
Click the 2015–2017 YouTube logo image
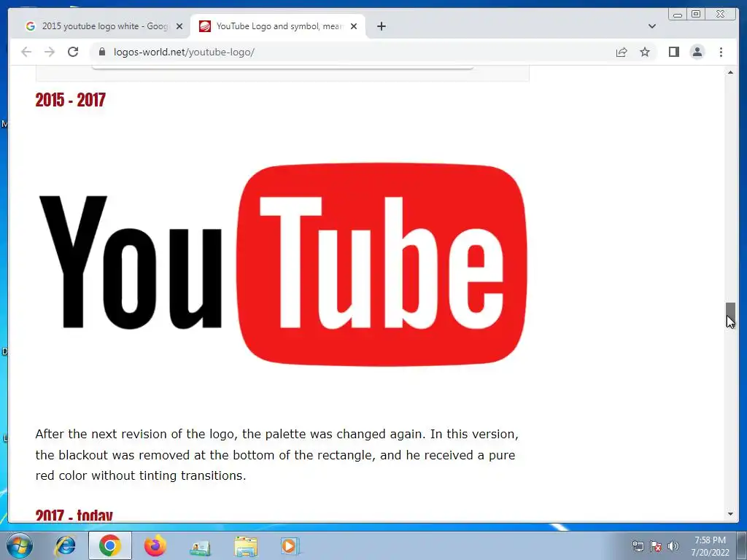[283, 265]
